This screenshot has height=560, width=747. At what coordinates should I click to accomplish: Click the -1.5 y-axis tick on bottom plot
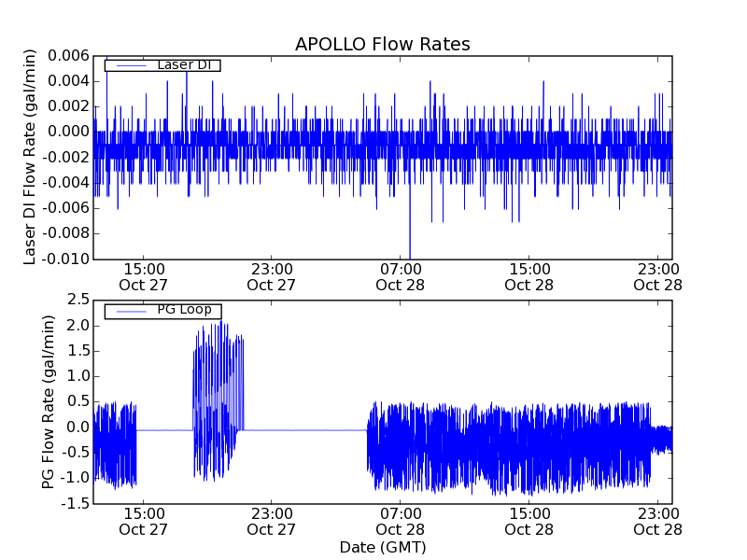point(75,503)
